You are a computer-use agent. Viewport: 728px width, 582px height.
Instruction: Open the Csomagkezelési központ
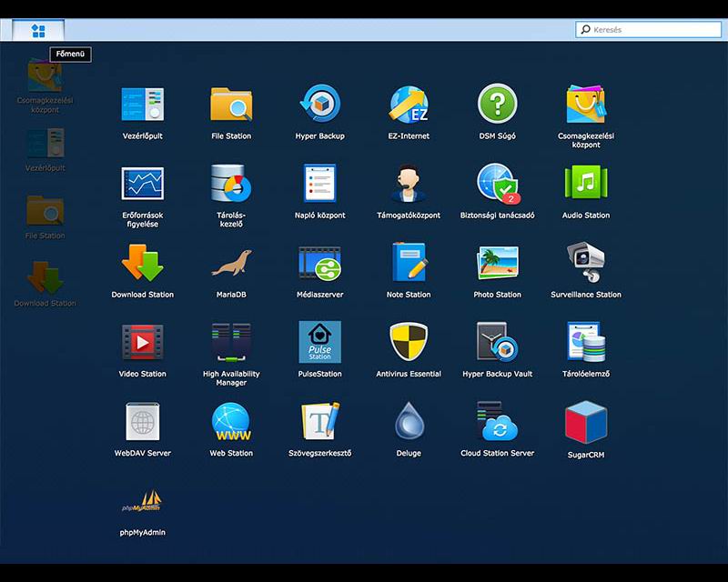[586, 103]
